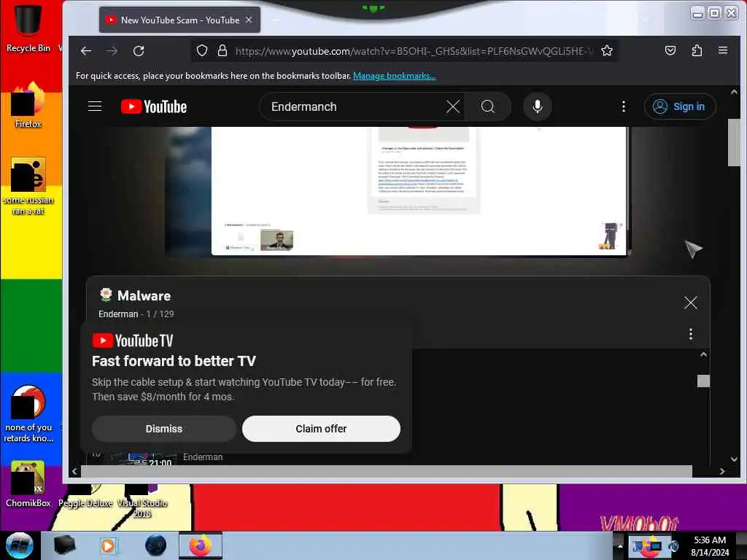Click the Enderman playlist video entry

click(x=203, y=457)
